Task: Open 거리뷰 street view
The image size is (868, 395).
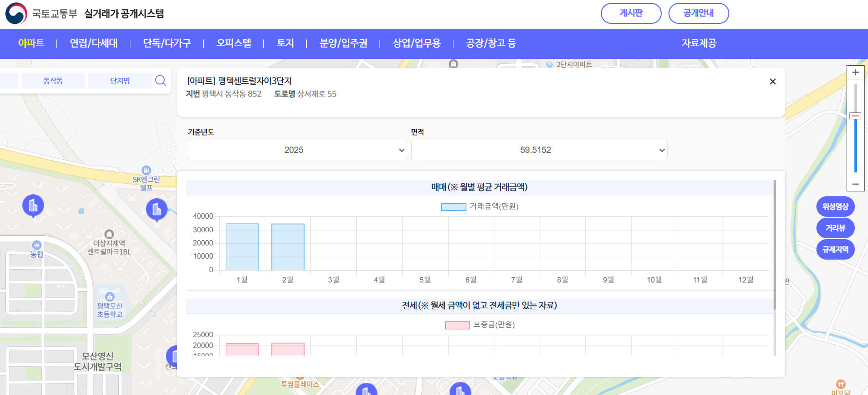Action: click(x=835, y=228)
